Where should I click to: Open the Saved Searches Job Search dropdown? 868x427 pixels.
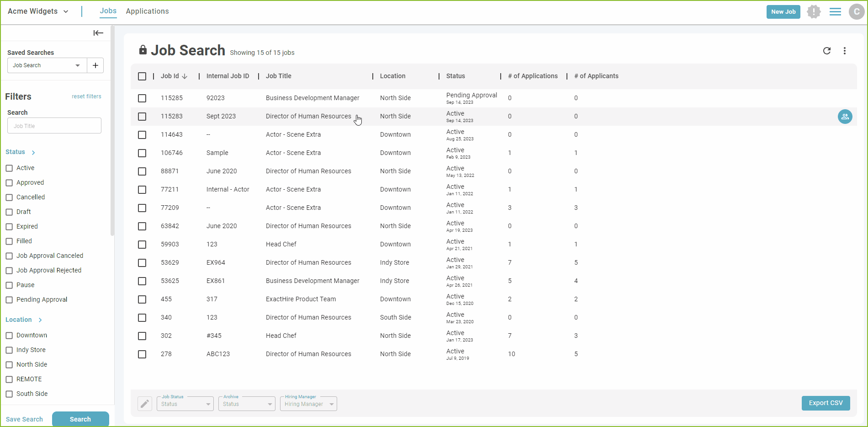click(x=47, y=65)
